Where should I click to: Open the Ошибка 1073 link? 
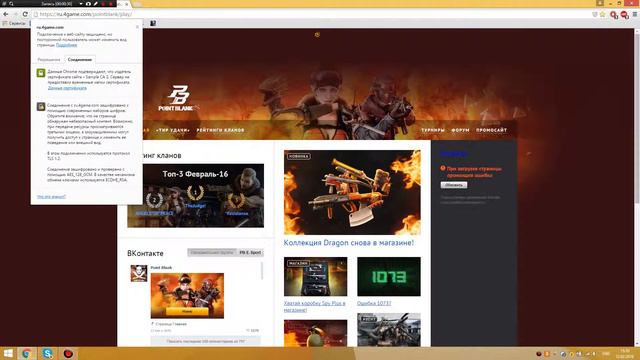(374, 303)
